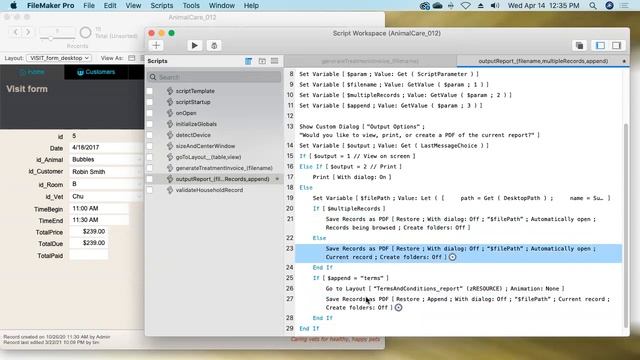
Task: Toggle the left scripts pane icon
Action: [600, 45]
